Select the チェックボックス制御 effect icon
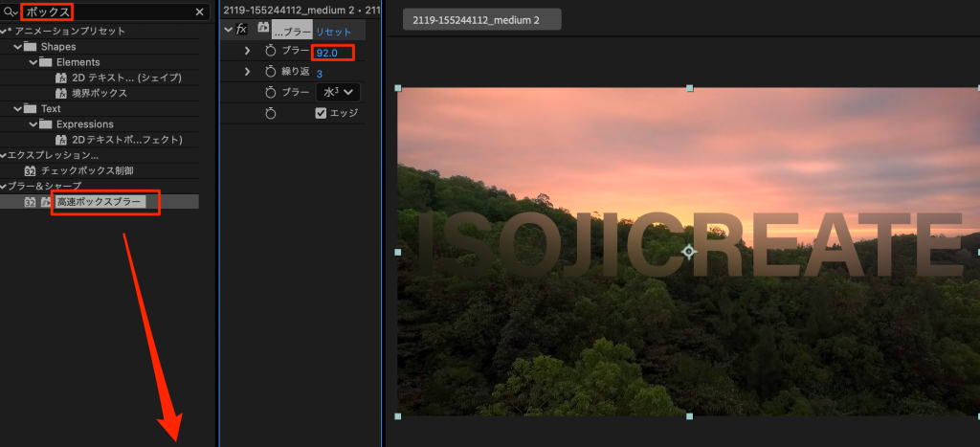 [x=30, y=171]
